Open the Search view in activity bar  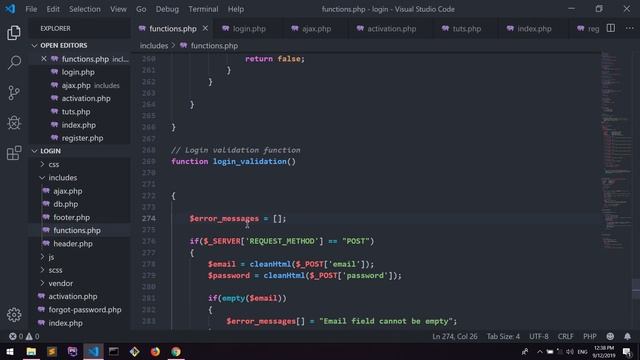(x=14, y=63)
